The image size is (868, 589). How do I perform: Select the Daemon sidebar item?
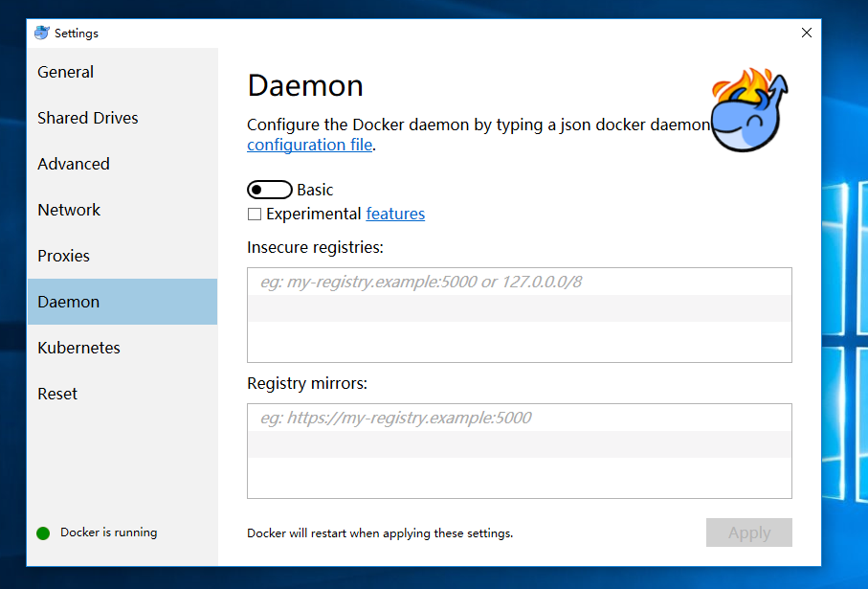pos(122,302)
